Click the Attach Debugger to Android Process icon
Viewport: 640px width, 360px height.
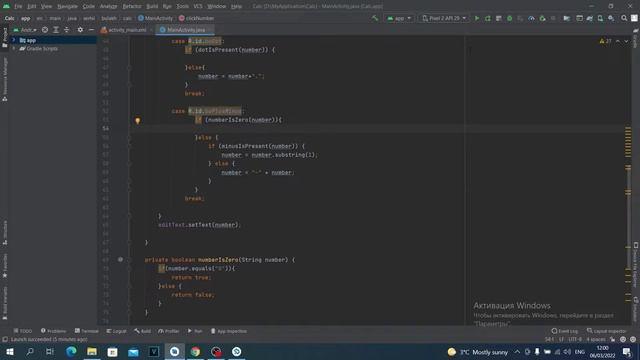click(x=542, y=18)
